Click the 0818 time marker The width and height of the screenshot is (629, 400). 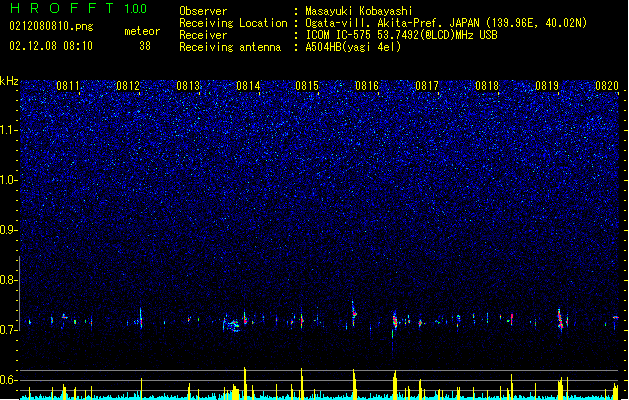coord(487,86)
